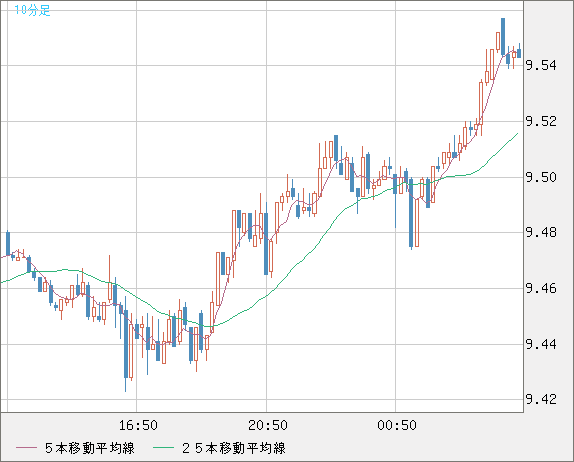Click the 9.52 price axis label
Viewport: 574px width, 462px height.
tap(541, 121)
